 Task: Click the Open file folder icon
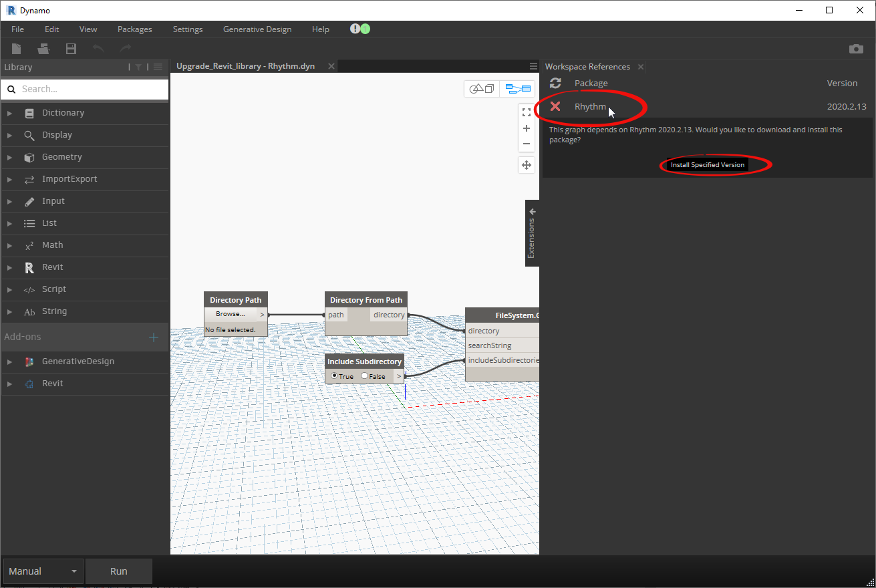[43, 49]
